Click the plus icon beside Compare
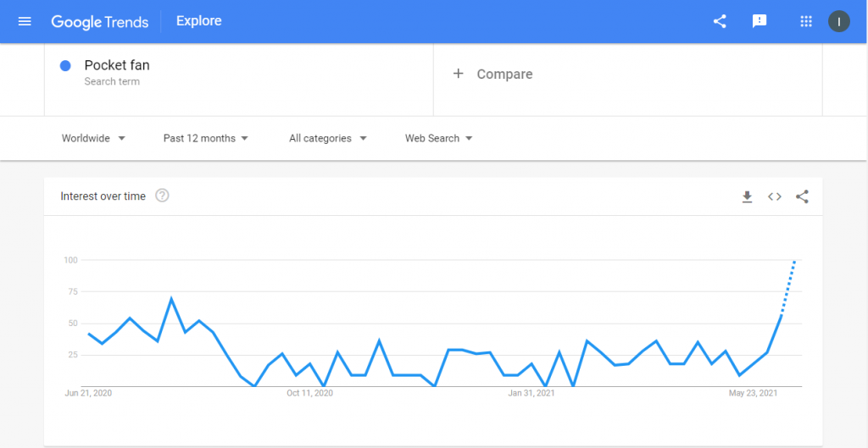The image size is (868, 448). click(458, 74)
